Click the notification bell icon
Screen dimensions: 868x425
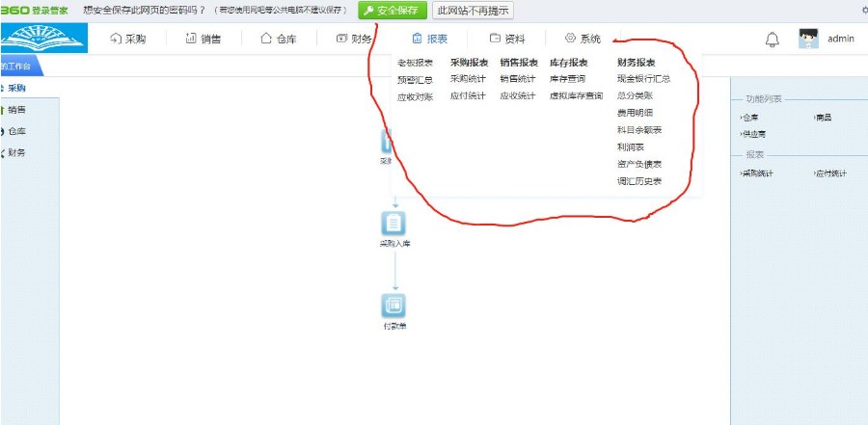pyautogui.click(x=772, y=40)
